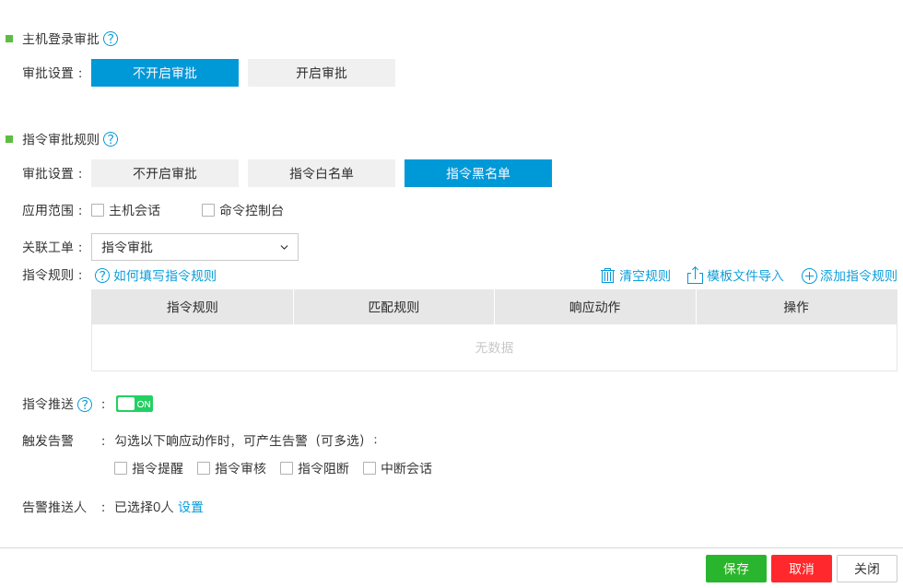903x588 pixels.
Task: Click the 模板文件导入 upload icon
Action: point(696,276)
